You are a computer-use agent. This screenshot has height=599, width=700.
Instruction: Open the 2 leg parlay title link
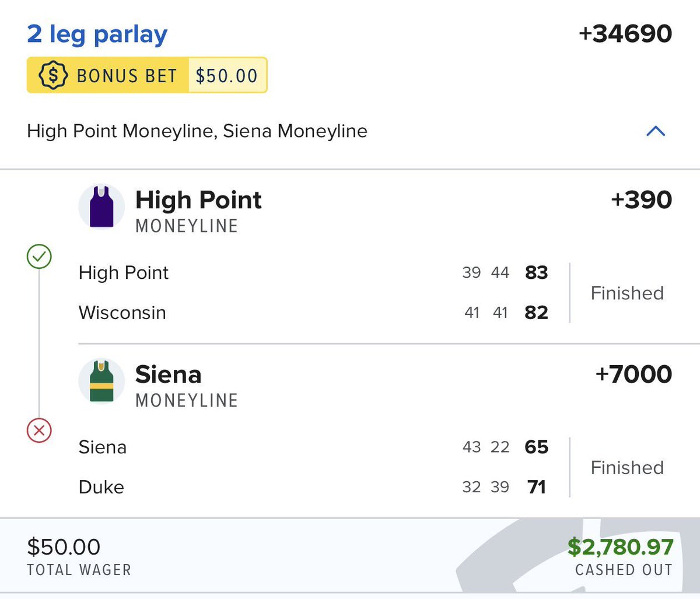[97, 34]
